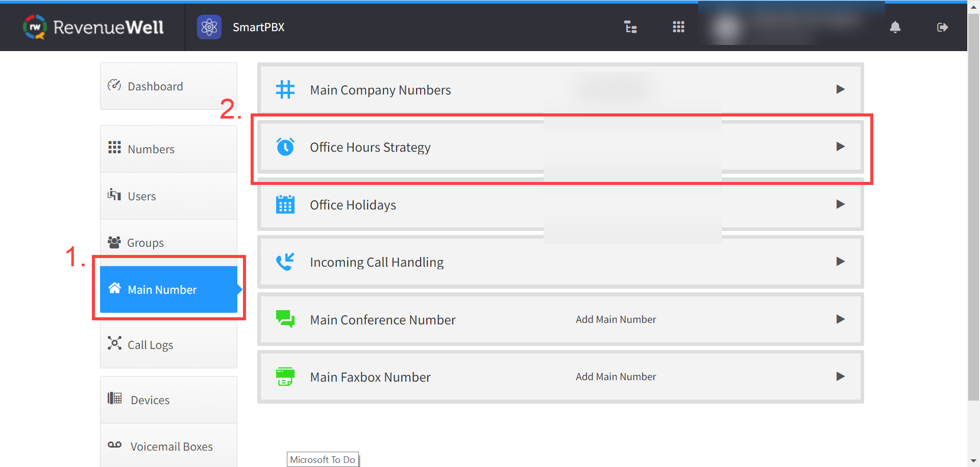Expand Incoming Call Handling arrow
Image resolution: width=980 pixels, height=467 pixels.
(841, 262)
